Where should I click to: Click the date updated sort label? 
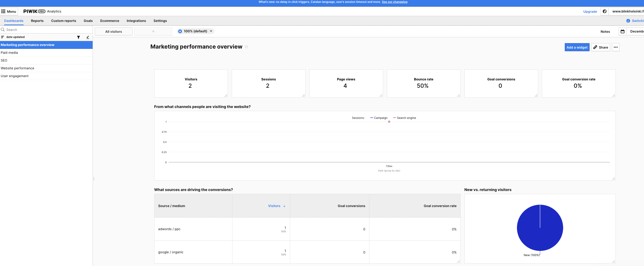pos(16,37)
